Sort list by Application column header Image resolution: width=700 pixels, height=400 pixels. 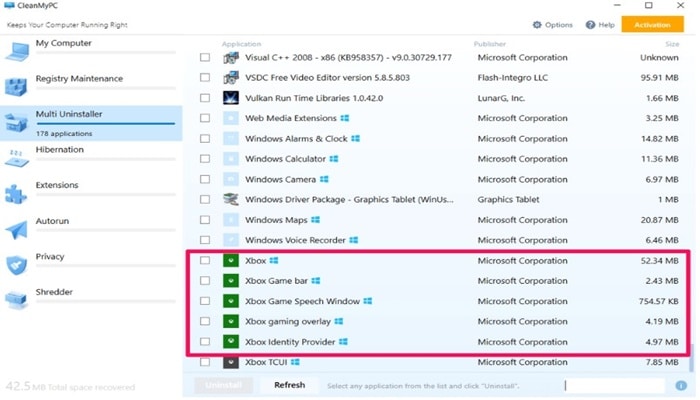point(241,44)
